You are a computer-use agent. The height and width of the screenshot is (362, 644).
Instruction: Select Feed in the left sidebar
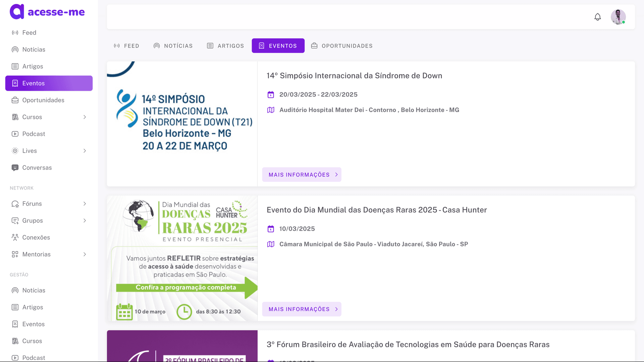point(29,33)
